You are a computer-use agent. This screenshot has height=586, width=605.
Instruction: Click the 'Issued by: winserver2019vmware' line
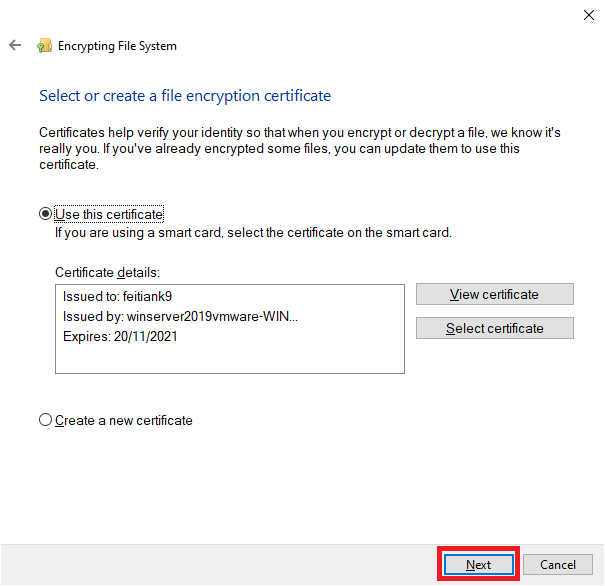180,316
